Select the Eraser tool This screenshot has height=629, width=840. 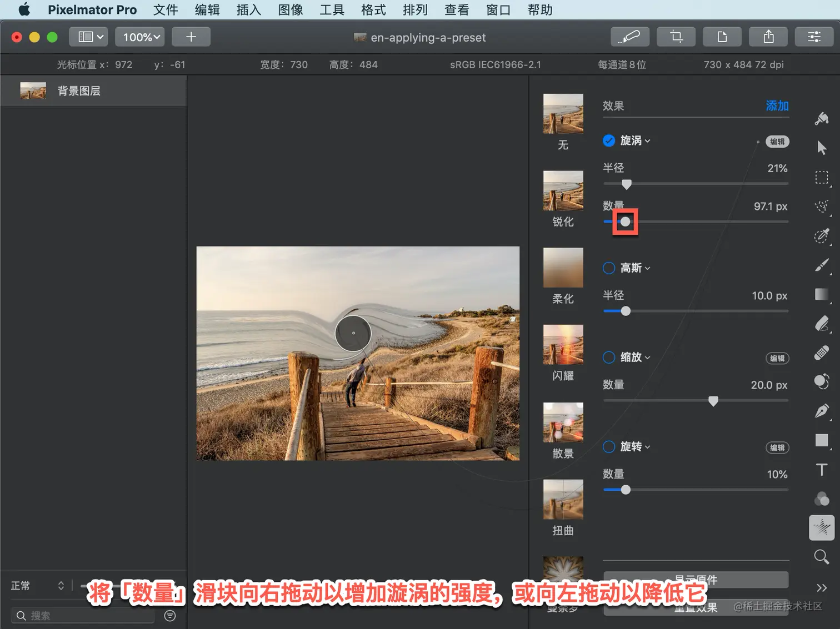pos(822,324)
